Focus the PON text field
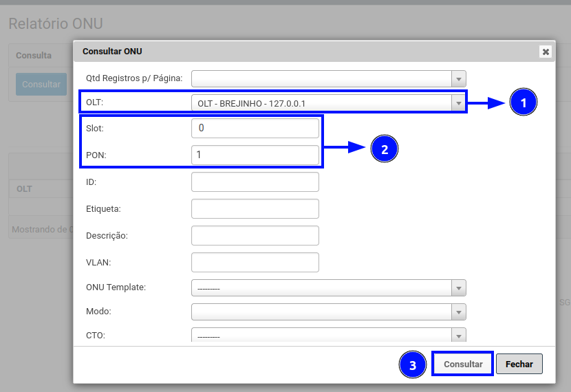The height and width of the screenshot is (392, 571). (x=255, y=155)
